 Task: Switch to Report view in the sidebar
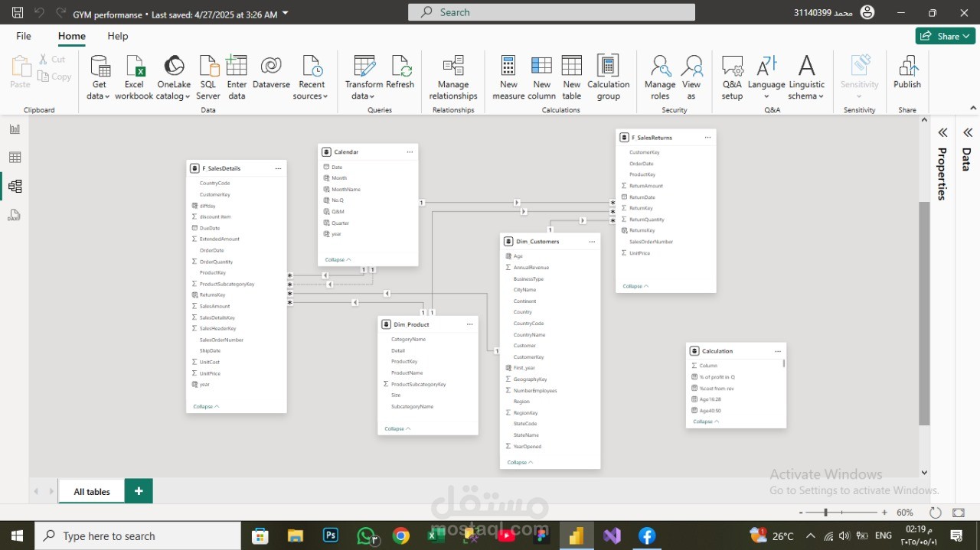[x=15, y=129]
